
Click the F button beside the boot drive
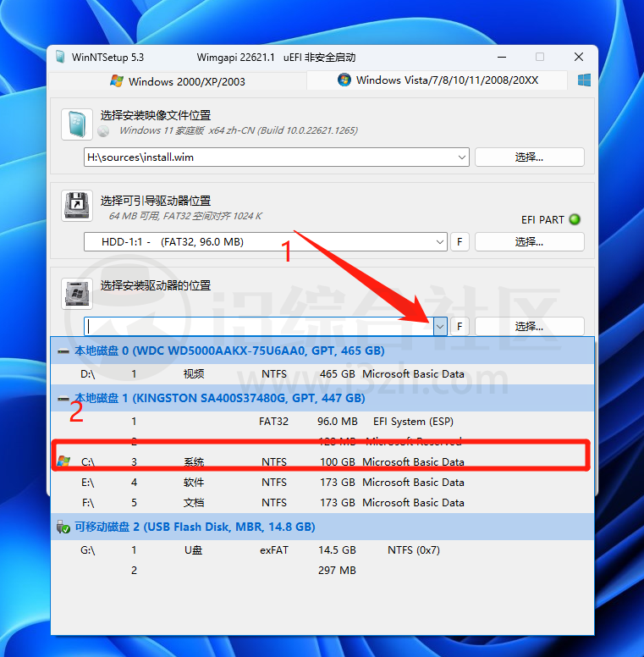460,242
